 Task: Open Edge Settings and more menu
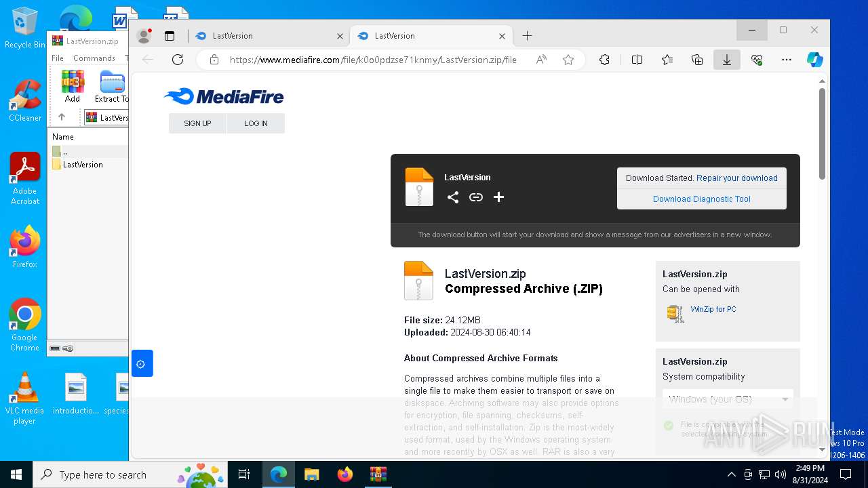click(x=787, y=60)
